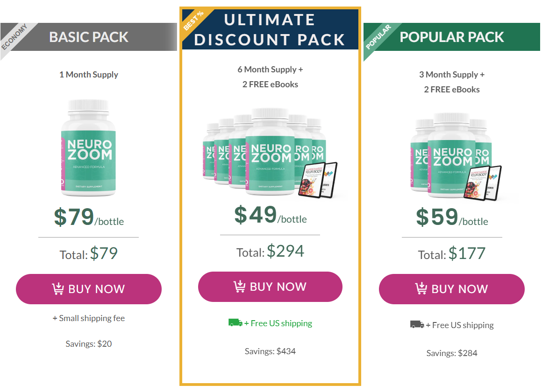This screenshot has height=392, width=542.
Task: Click BUY NOW for the Basic Pack
Action: [89, 289]
